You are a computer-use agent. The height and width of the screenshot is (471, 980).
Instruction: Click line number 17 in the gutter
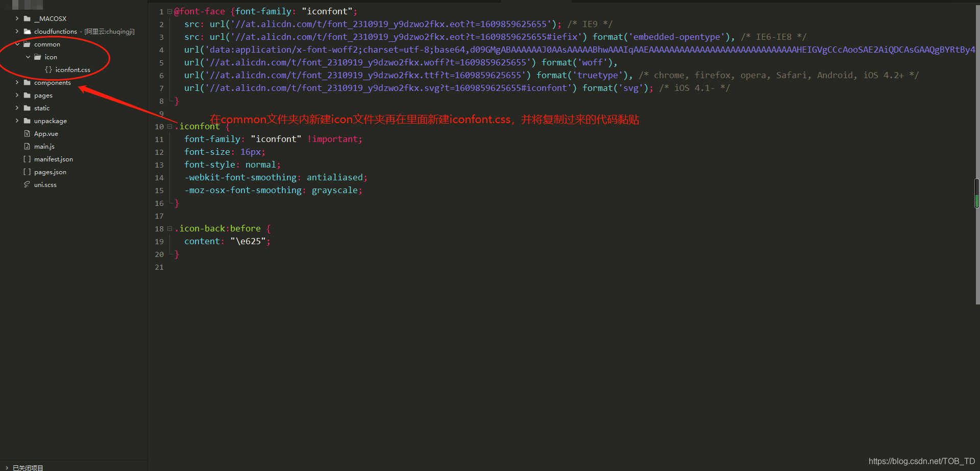(x=159, y=216)
